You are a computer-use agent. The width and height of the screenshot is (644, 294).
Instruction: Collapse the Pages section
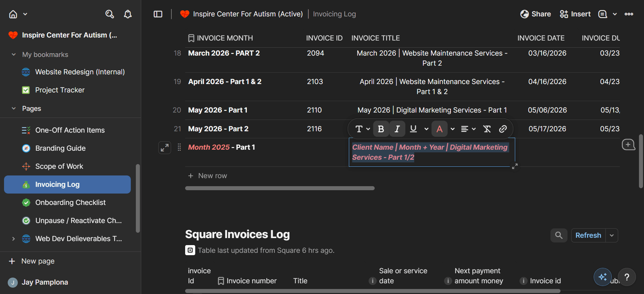tap(14, 108)
